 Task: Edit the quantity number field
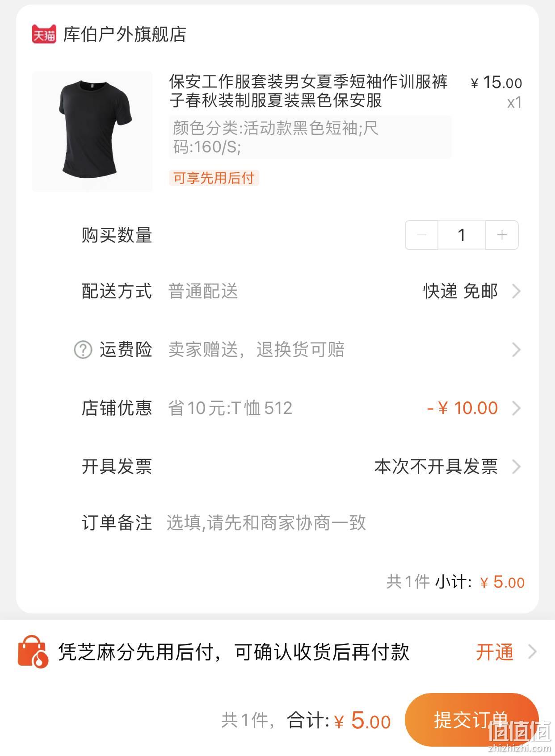pyautogui.click(x=462, y=235)
